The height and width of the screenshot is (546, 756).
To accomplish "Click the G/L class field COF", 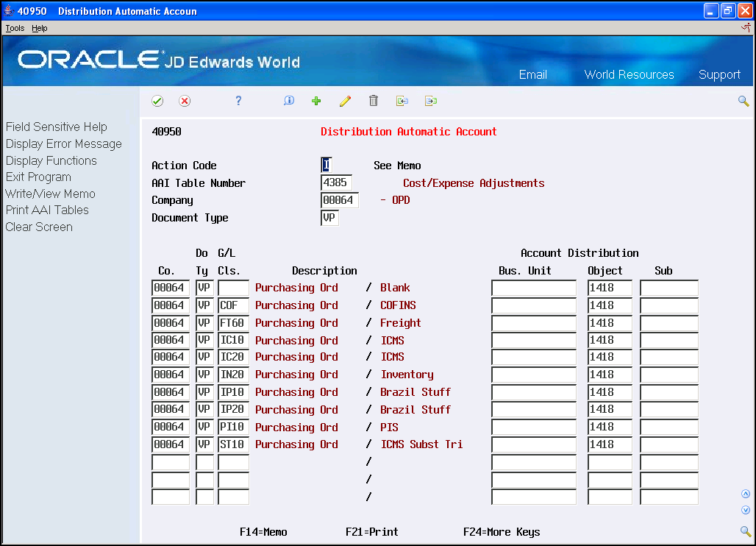I will [233, 305].
